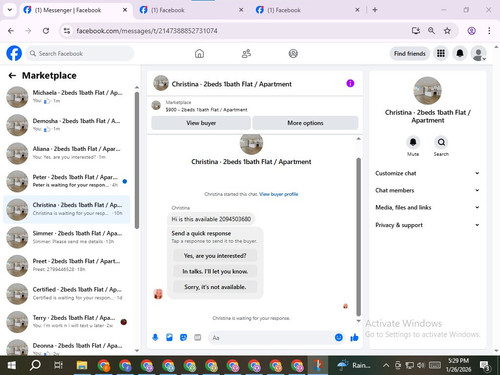Show hidden system tray icons

tap(386, 365)
